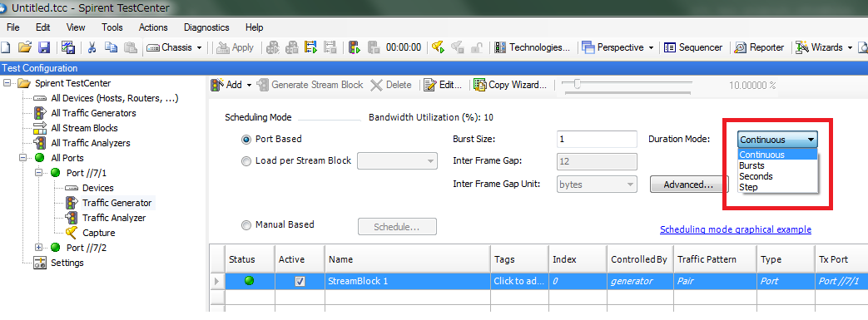Click the paste clipboard icon
868x320 pixels.
click(130, 47)
